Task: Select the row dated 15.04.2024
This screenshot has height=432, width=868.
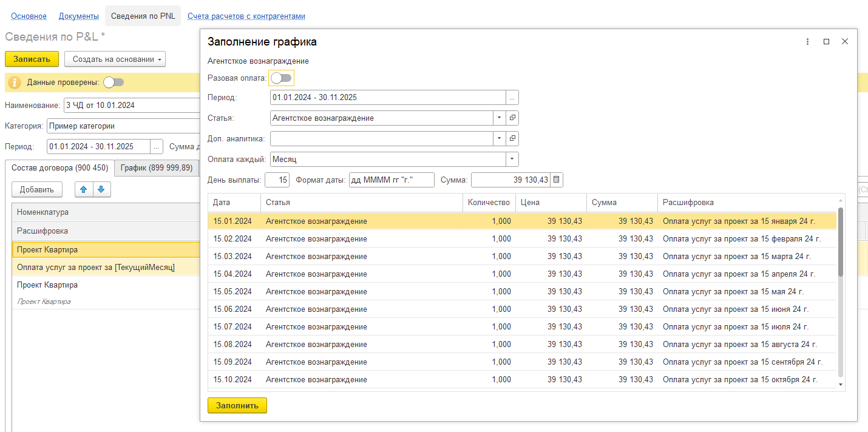Action: click(x=522, y=274)
